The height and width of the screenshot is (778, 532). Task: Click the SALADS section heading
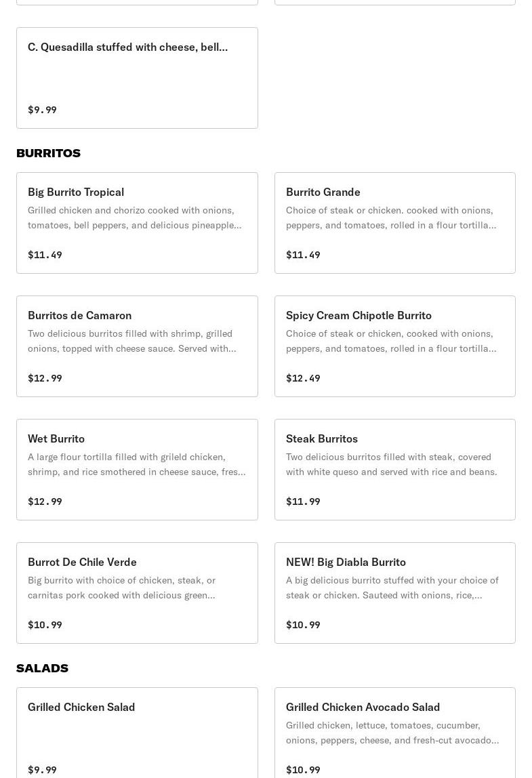click(x=42, y=668)
